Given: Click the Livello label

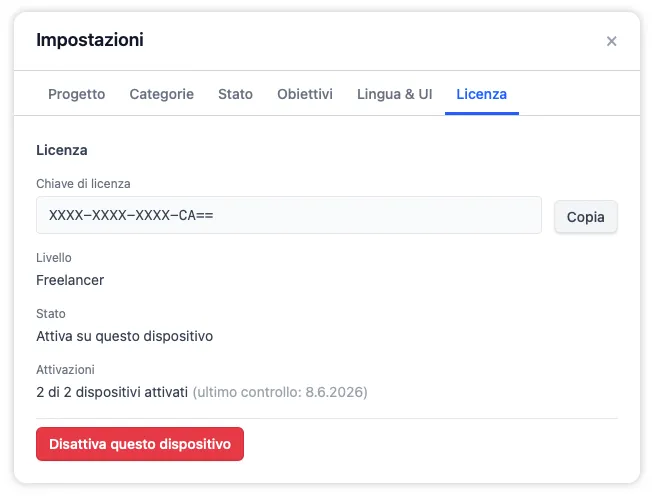Looking at the screenshot, I should point(54,258).
